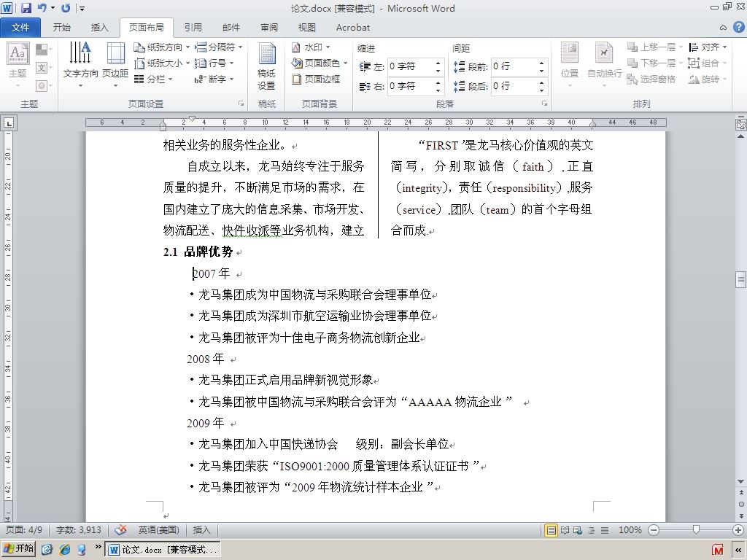Viewport: 747px width, 560px height.
Task: Open Paragraph dialog launcher
Action: (x=544, y=104)
